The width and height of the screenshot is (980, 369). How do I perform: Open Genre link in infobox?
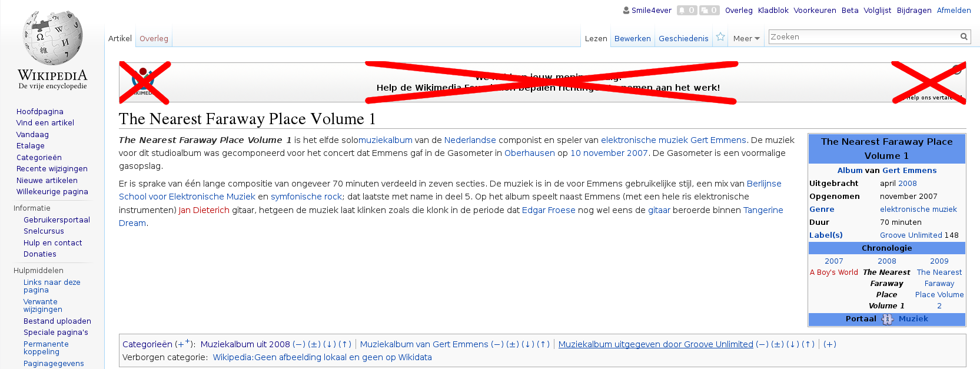[x=822, y=209]
